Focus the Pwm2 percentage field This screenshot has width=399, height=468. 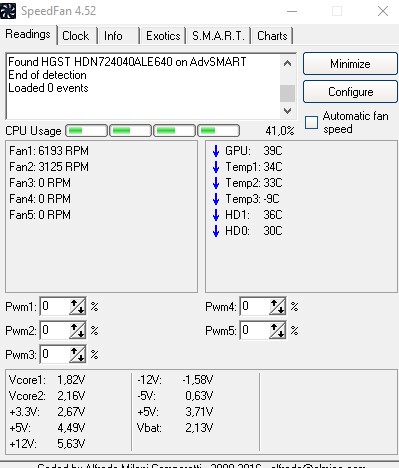click(x=55, y=330)
